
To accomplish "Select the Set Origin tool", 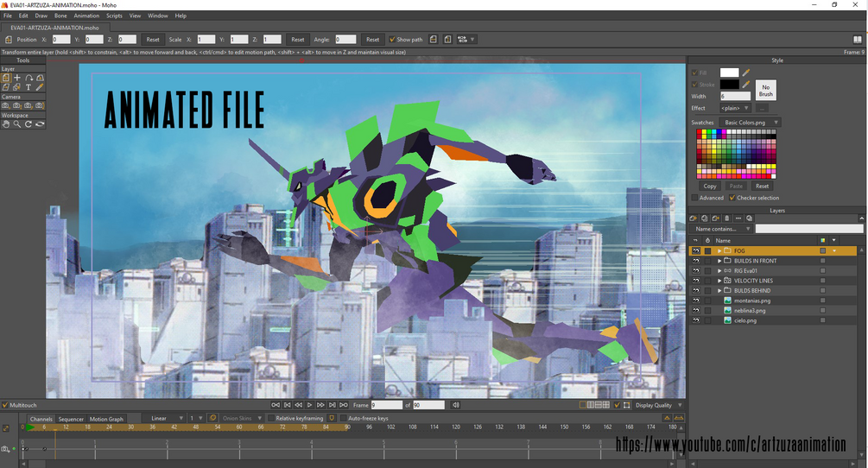I will point(17,78).
